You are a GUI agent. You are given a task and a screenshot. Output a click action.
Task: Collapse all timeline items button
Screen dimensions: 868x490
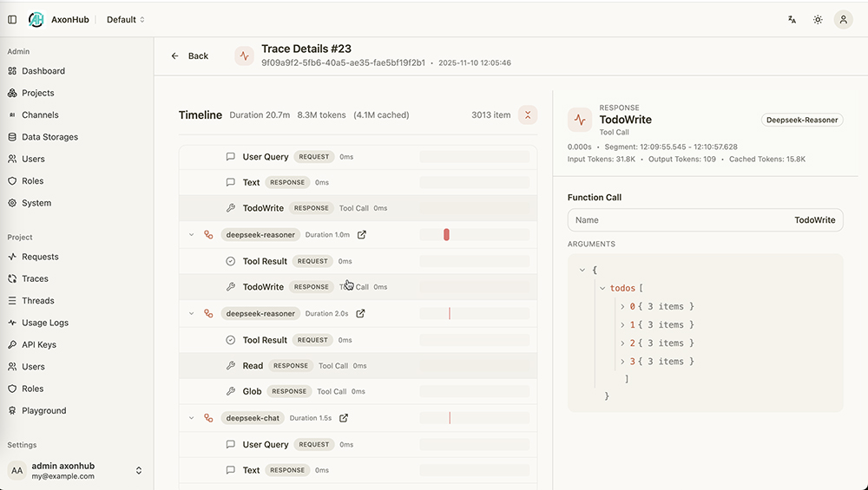tap(528, 114)
